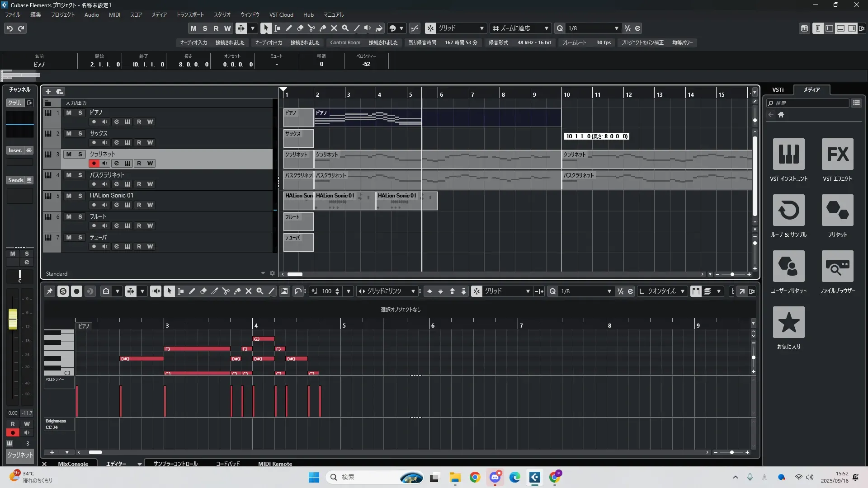Screen dimensions: 868x488
Task: Open the VST Effects FX tile
Action: 837,155
